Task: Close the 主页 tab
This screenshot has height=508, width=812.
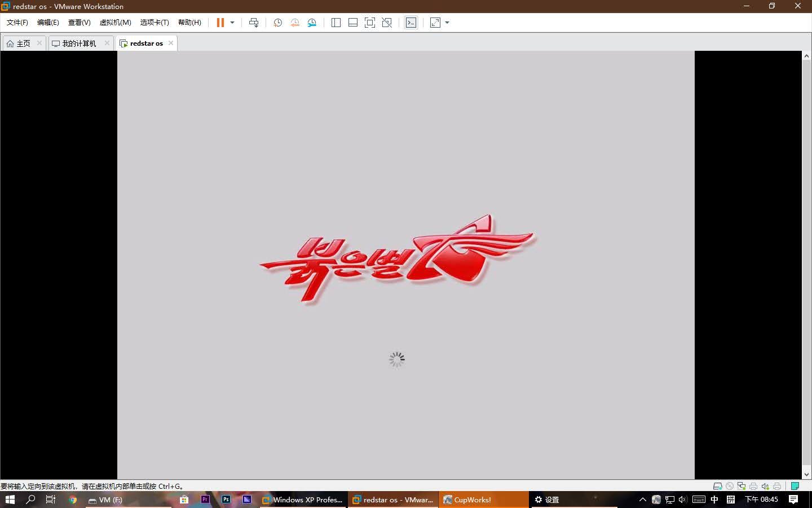Action: (39, 43)
